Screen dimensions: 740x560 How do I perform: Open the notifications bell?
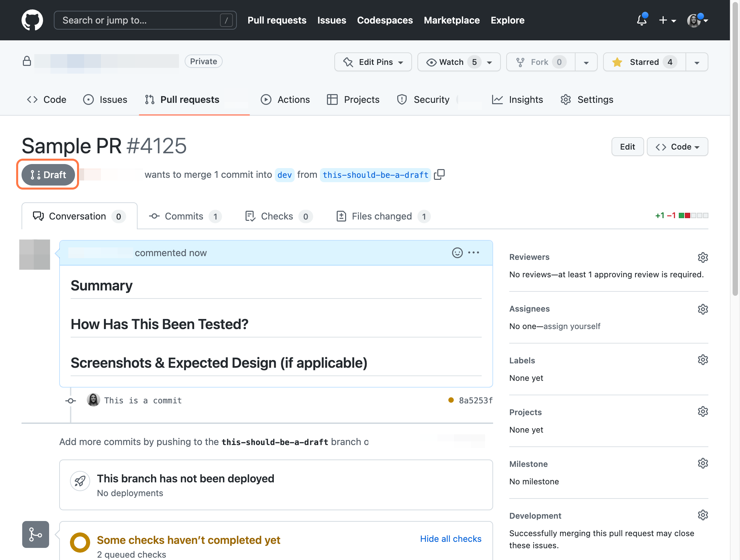[x=642, y=20]
